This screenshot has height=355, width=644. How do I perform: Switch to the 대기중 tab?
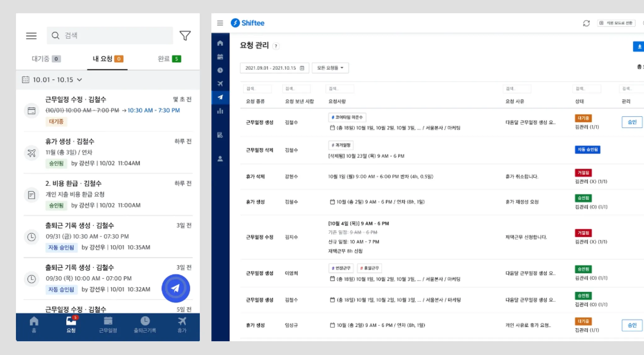point(46,59)
